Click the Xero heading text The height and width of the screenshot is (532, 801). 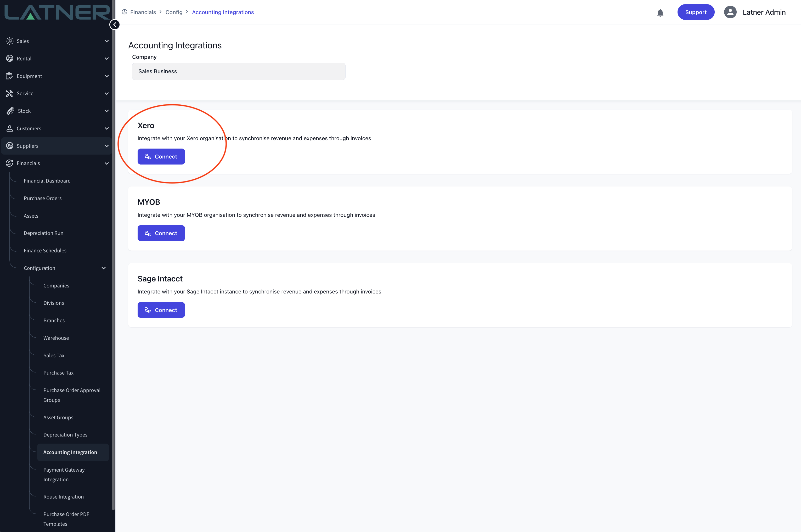coord(146,126)
